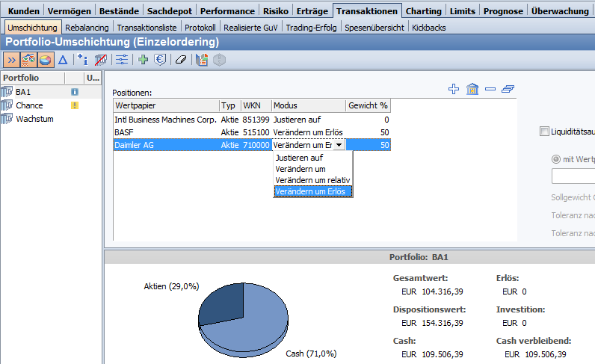Click the blue triangle delta icon
The image size is (595, 364).
point(63,60)
